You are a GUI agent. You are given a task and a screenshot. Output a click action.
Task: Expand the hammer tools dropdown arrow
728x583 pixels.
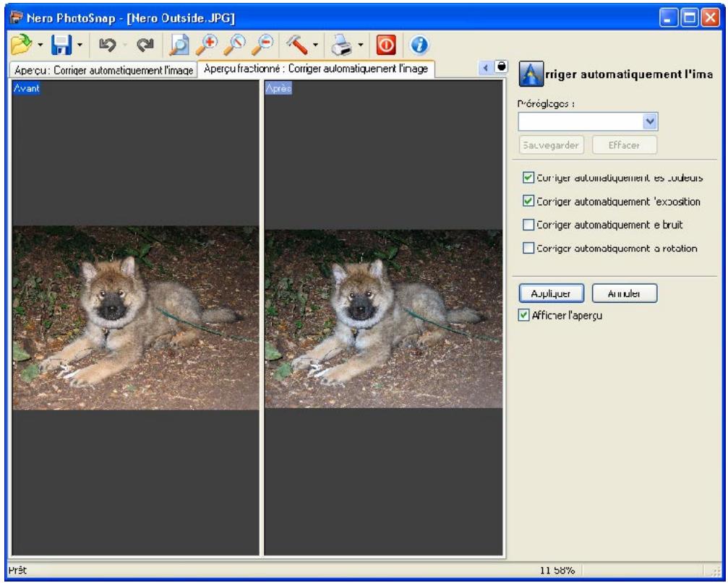(x=315, y=45)
